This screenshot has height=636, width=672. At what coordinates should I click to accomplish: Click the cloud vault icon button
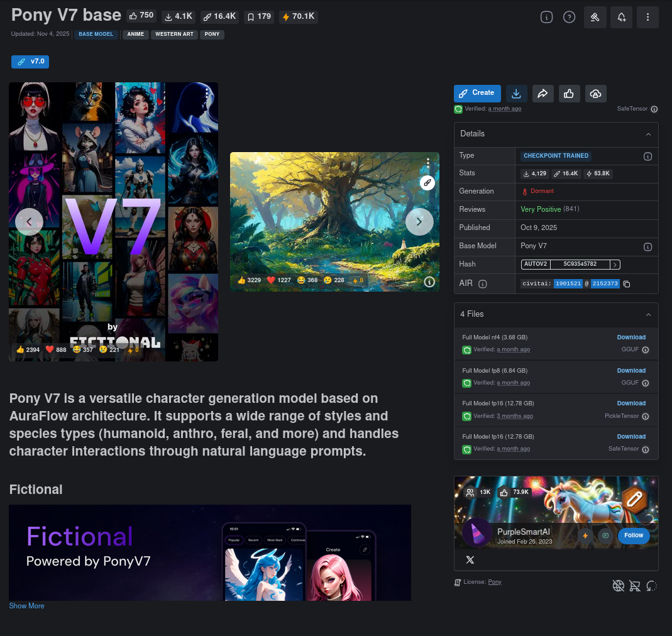596,94
